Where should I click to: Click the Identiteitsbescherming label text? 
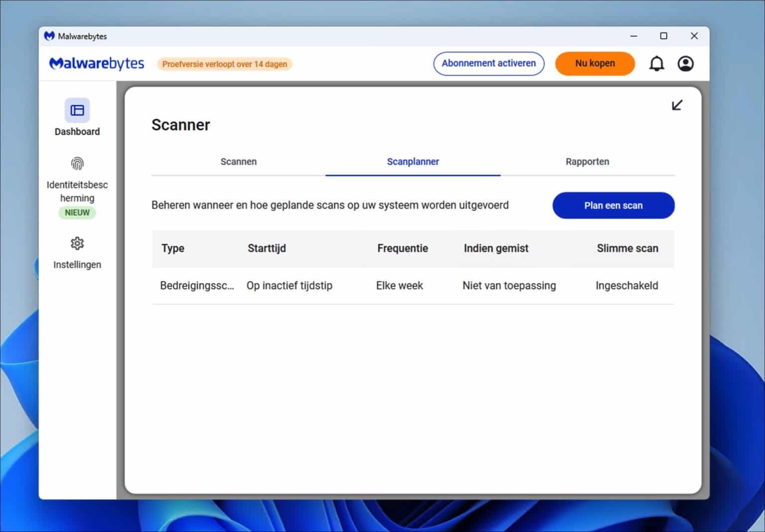point(77,192)
